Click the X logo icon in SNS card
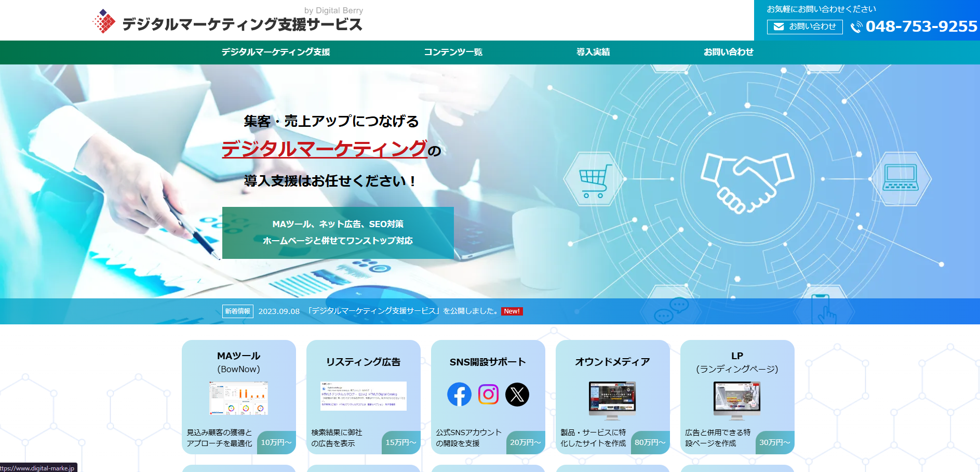Image resolution: width=980 pixels, height=472 pixels. coord(517,395)
